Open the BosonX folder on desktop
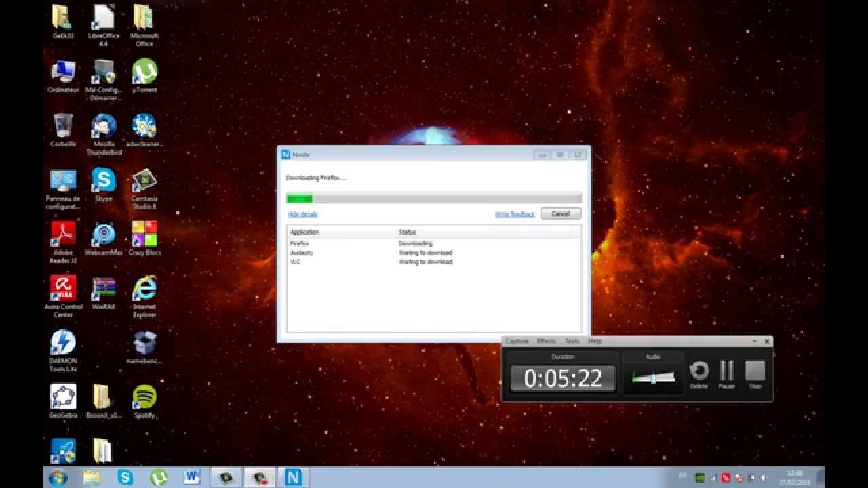Viewport: 868px width, 488px height. (x=104, y=401)
